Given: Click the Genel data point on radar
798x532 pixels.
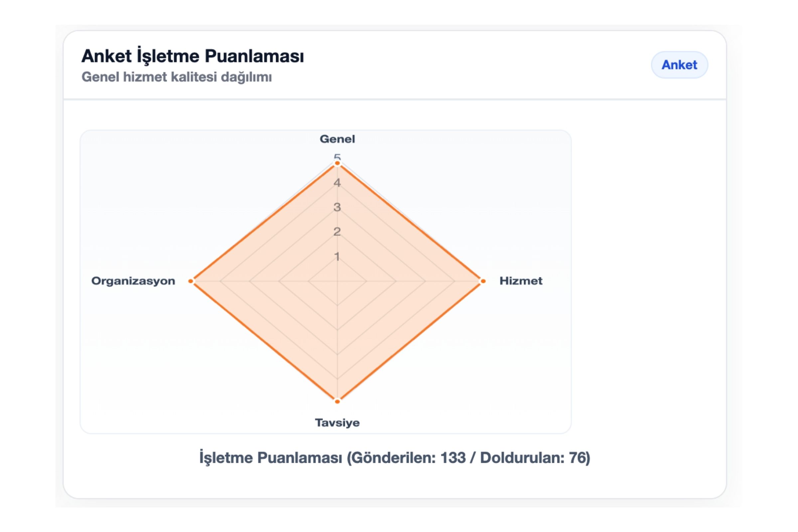Looking at the screenshot, I should click(x=337, y=164).
